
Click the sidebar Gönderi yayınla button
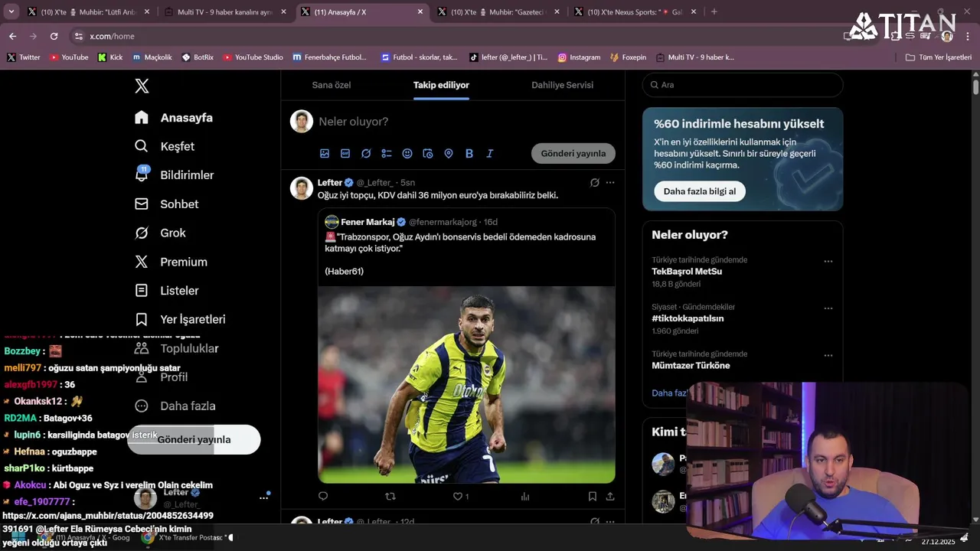[x=194, y=439]
